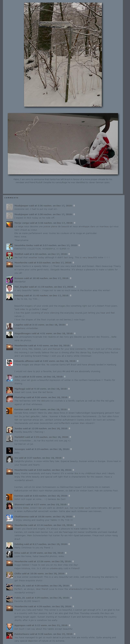This screenshot has height=644, width=130.
Task: Click Chaitiamma's blue avatar
Action: 10,518
